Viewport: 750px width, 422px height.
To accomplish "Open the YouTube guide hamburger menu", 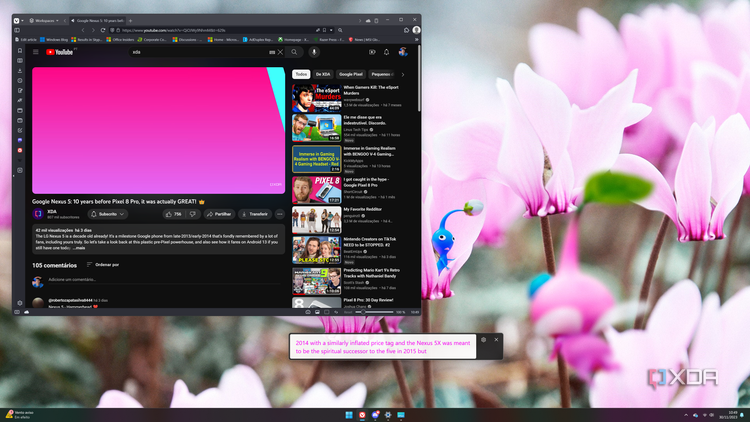I will [36, 52].
